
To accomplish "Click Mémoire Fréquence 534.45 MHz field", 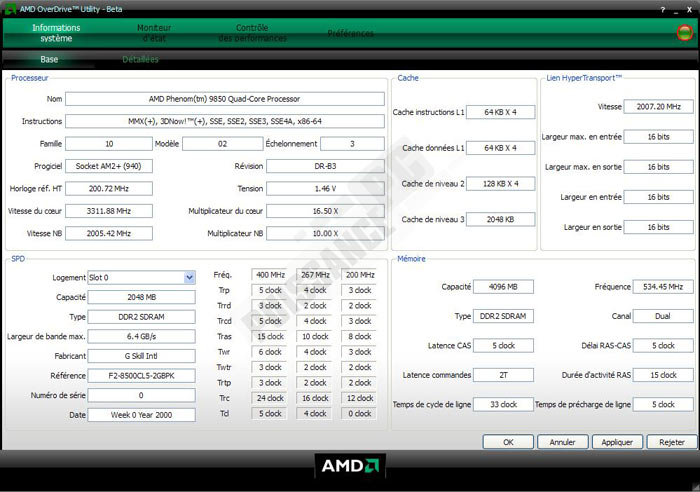I will click(x=663, y=287).
